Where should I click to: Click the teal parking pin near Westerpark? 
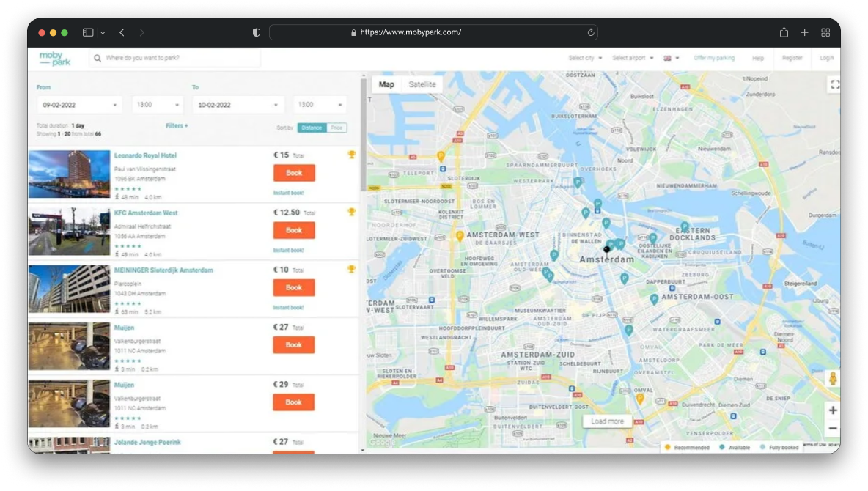point(578,182)
